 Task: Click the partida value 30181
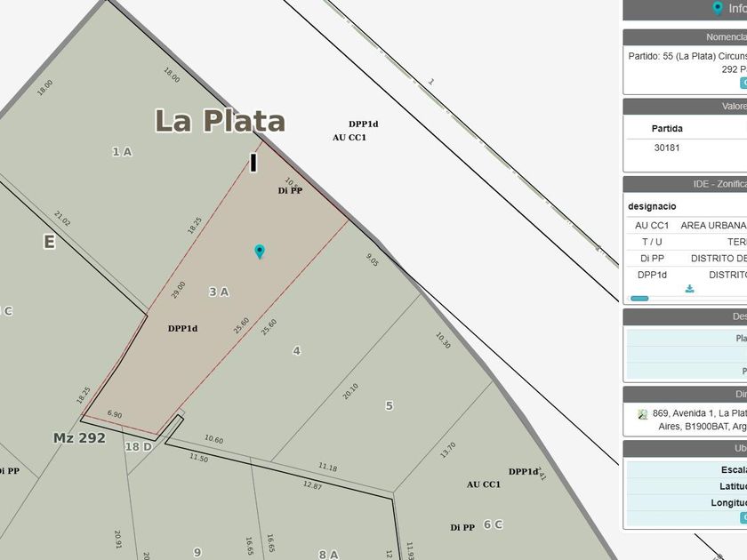pyautogui.click(x=667, y=148)
